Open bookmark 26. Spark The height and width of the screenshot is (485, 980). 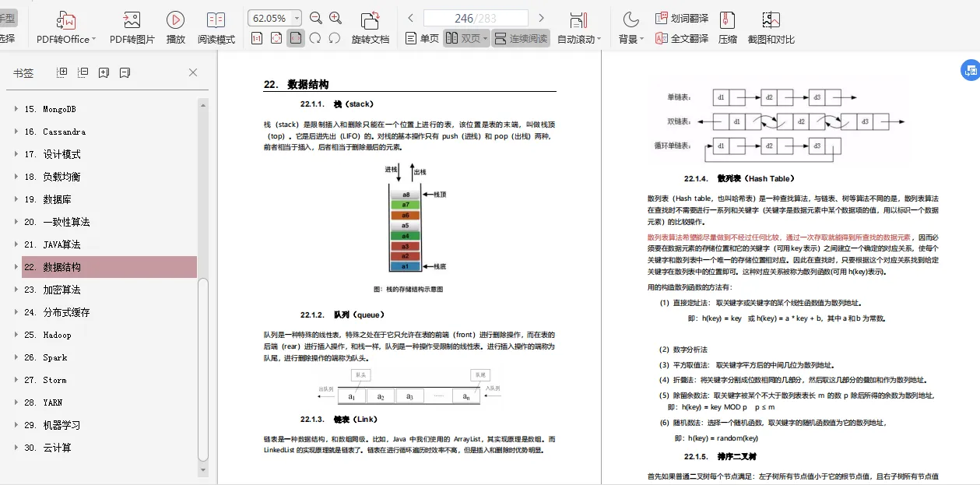click(46, 357)
